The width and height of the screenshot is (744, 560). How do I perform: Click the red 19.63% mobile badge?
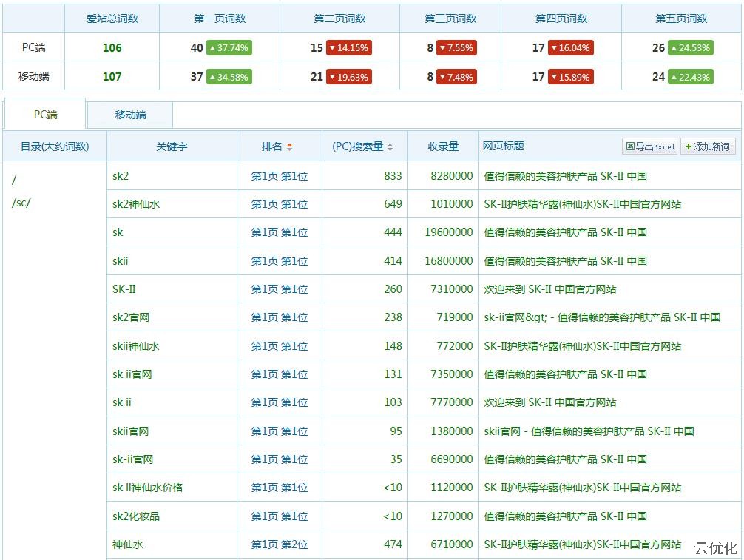point(348,77)
